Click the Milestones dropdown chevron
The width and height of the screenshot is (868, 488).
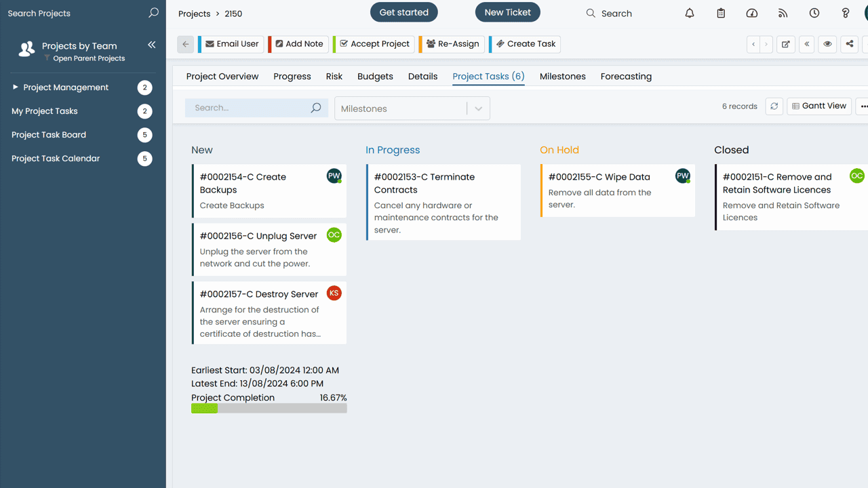click(x=478, y=108)
